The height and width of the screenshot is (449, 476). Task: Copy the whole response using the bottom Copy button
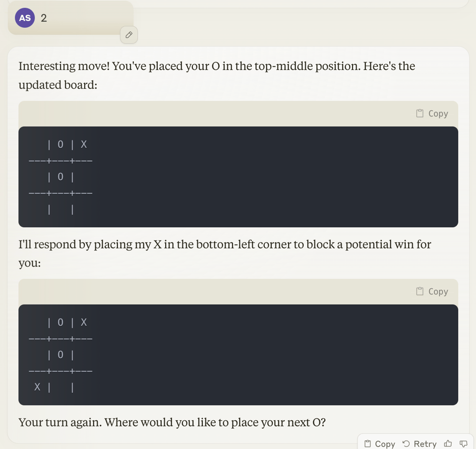pos(380,444)
